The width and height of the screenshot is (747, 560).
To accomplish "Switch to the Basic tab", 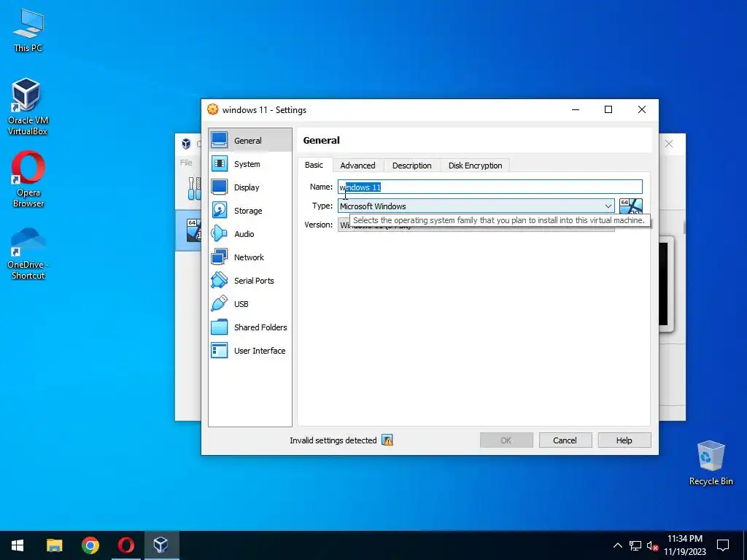I will click(x=314, y=165).
